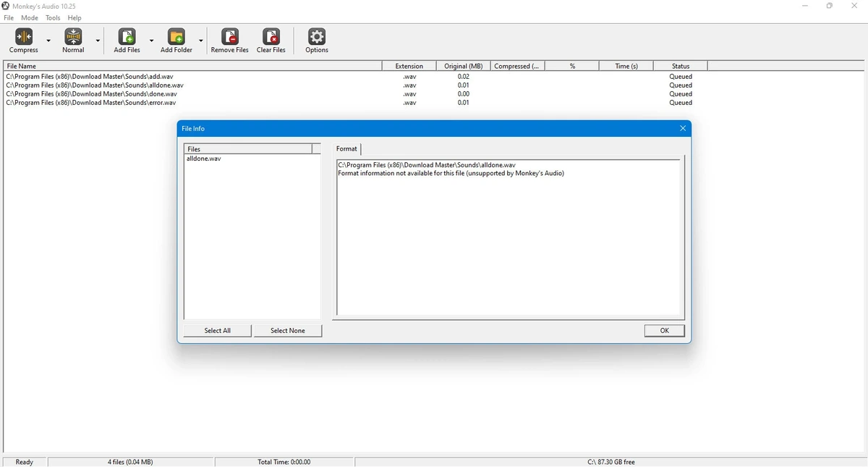Sort by the Original (MB) column header
Viewport: 868px width, 467px height.
tap(464, 66)
